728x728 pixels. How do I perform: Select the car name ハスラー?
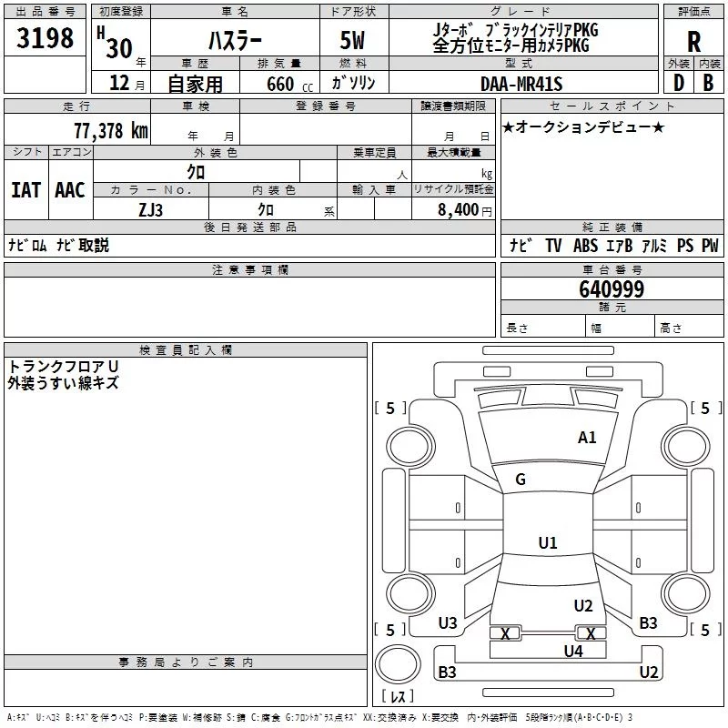pyautogui.click(x=235, y=40)
